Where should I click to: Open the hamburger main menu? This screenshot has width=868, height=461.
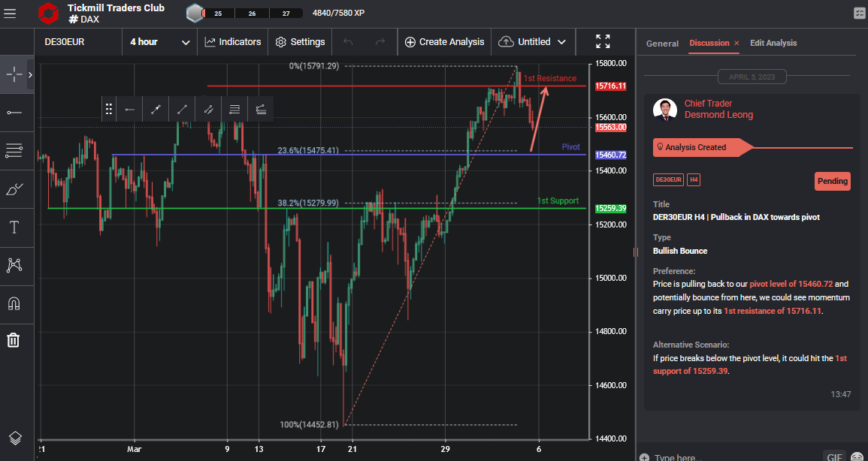pyautogui.click(x=10, y=14)
